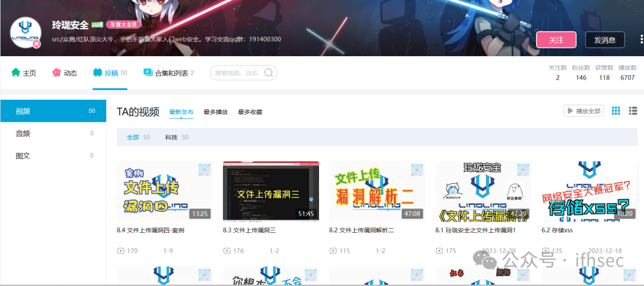Click the blue 投稿 TV icon
Viewport: 644px width, 286px height.
pos(97,72)
